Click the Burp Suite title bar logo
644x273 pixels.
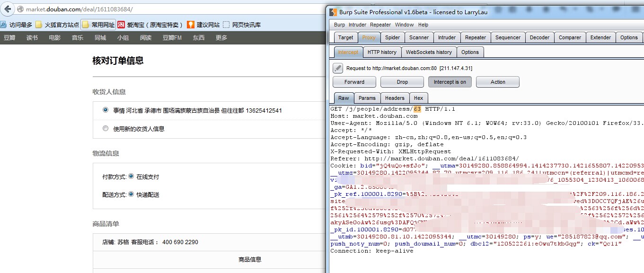click(x=333, y=12)
